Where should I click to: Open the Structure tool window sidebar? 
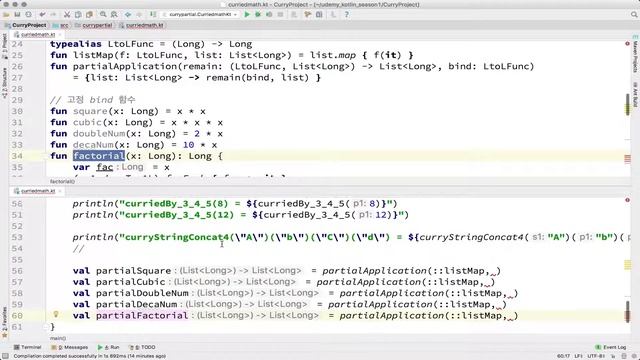coord(4,83)
